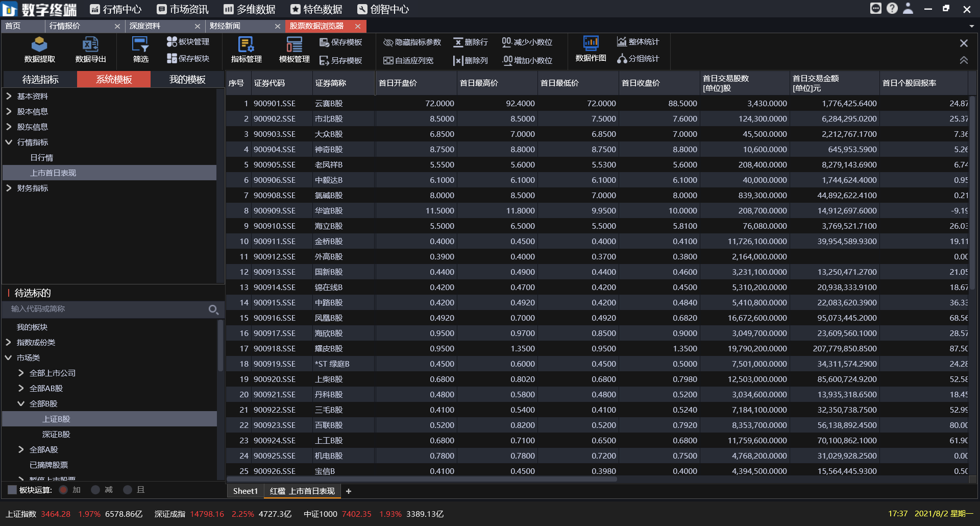Open 模板管理 template management
980x526 pixels.
(x=295, y=50)
